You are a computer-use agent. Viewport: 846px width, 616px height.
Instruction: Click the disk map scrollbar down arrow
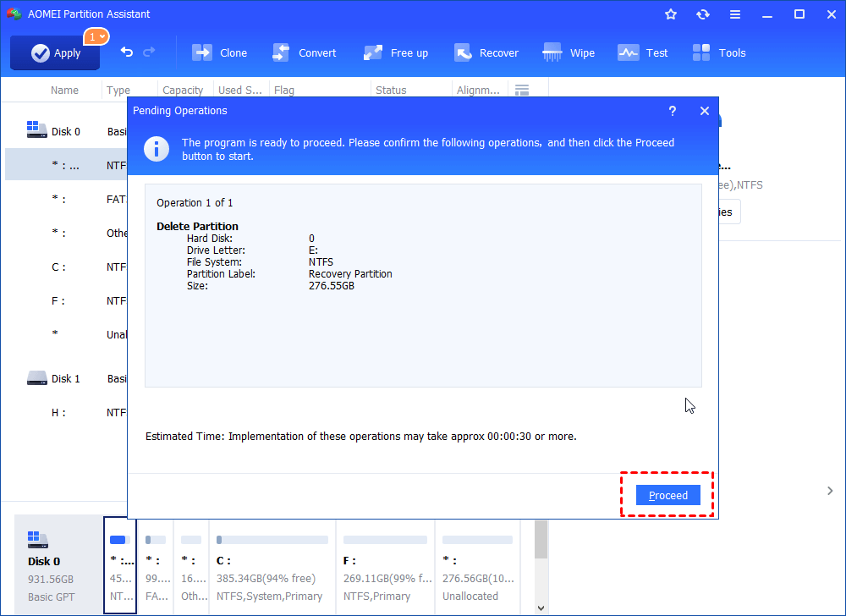[541, 608]
